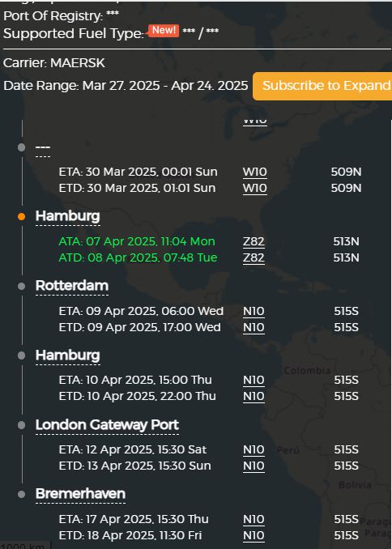
Task: Click voyage 513N on Hamburg ATD row
Action: [x=346, y=258]
